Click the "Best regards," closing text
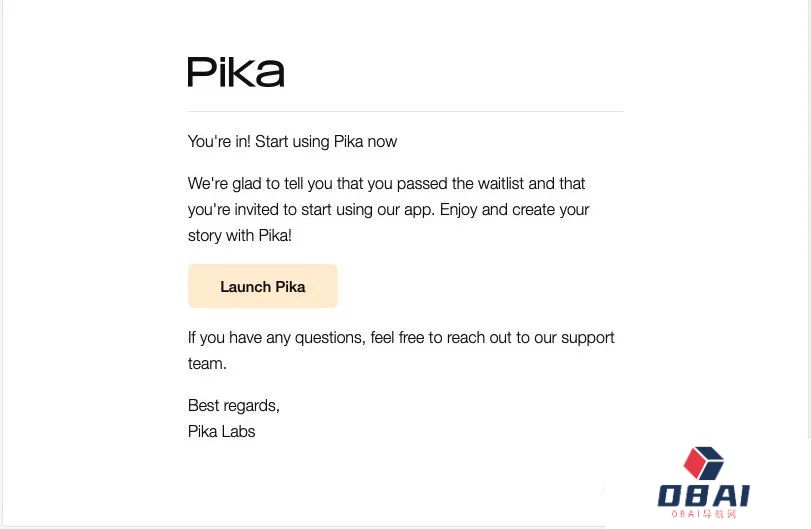811x529 pixels. click(x=234, y=405)
